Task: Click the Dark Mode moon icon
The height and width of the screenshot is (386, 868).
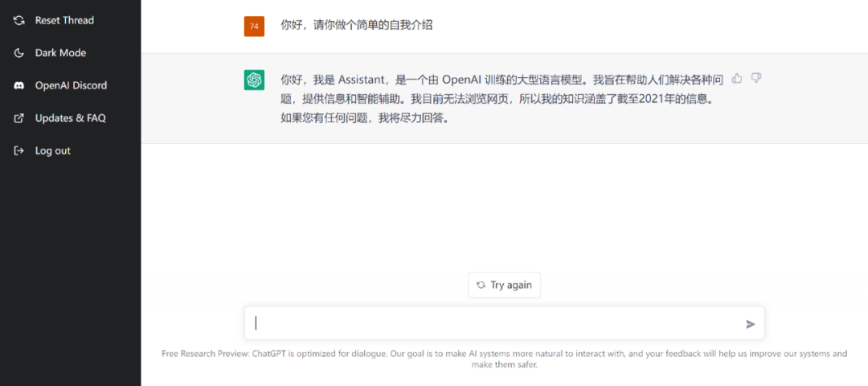Action: (x=18, y=53)
